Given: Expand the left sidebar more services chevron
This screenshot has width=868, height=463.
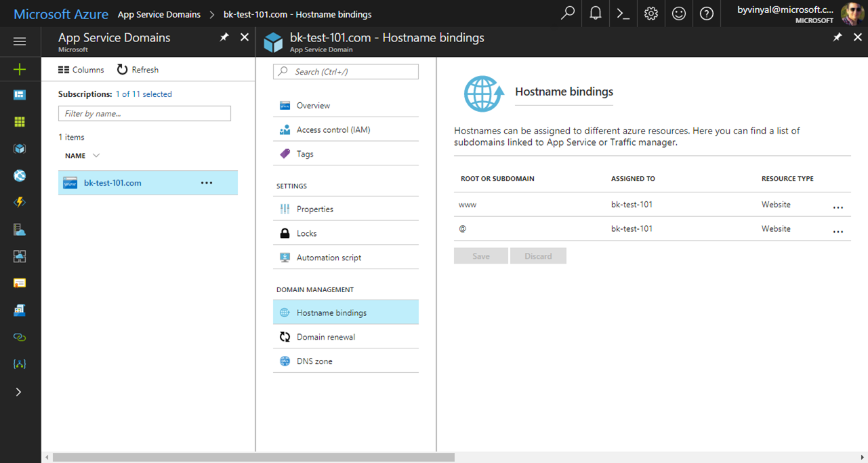Looking at the screenshot, I should [x=19, y=392].
